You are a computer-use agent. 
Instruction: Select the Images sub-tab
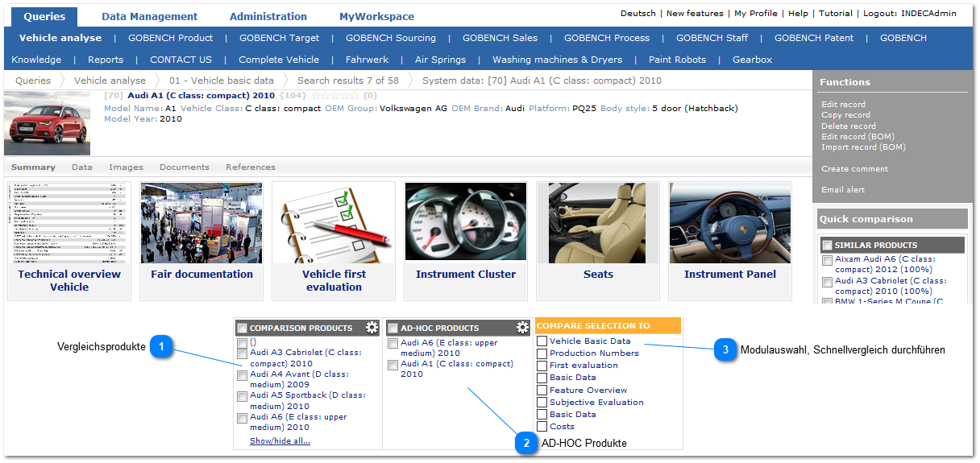[126, 167]
